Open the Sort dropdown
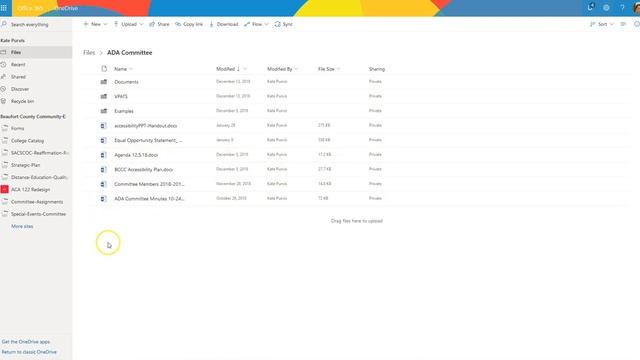Viewport: 640px width, 360px height. point(602,24)
